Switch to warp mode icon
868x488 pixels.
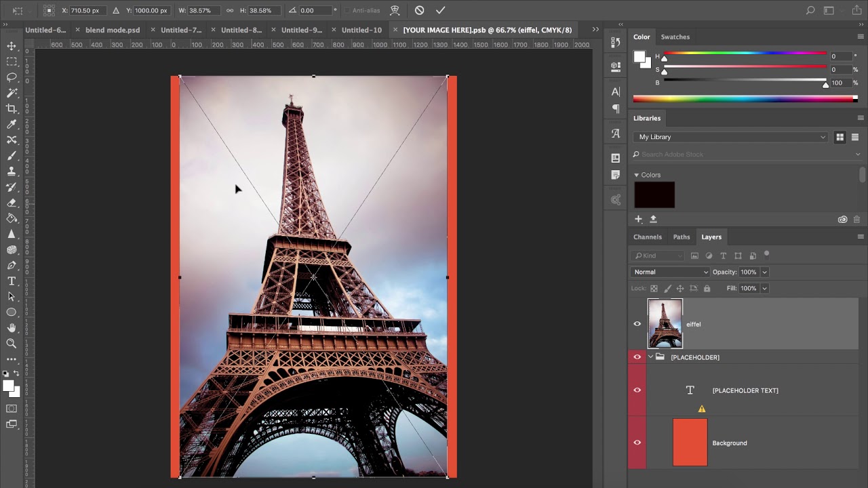point(395,10)
